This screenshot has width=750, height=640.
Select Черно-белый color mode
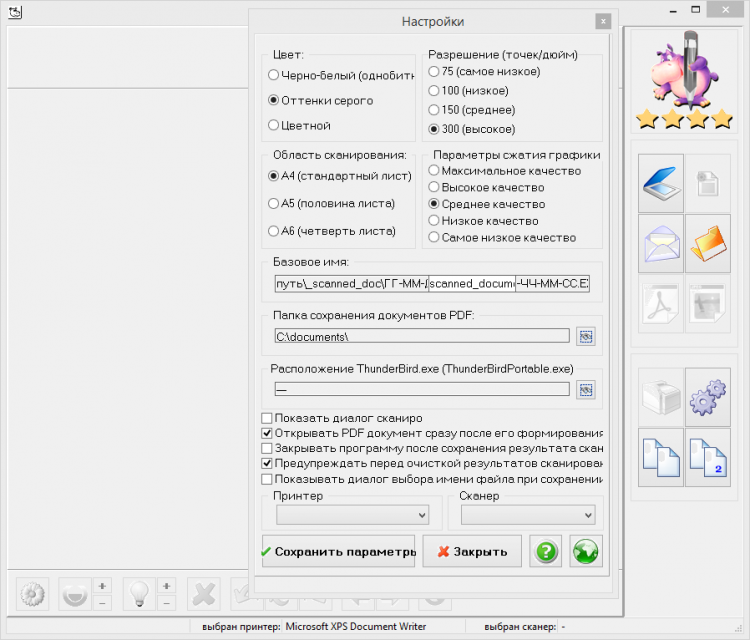(342, 75)
